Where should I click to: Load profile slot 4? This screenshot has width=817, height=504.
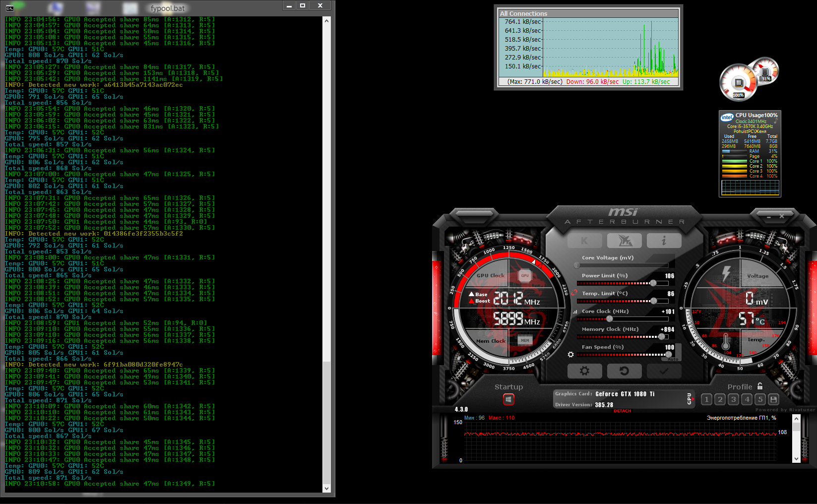point(747,399)
